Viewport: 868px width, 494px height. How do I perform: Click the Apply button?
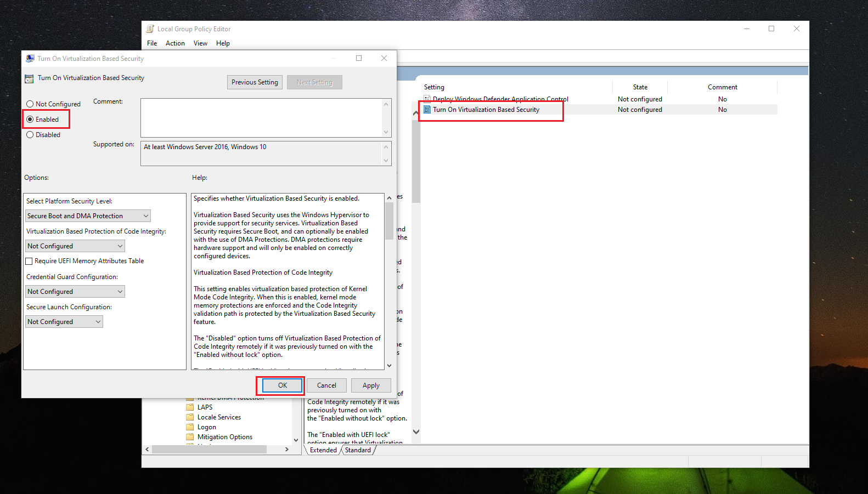[371, 385]
